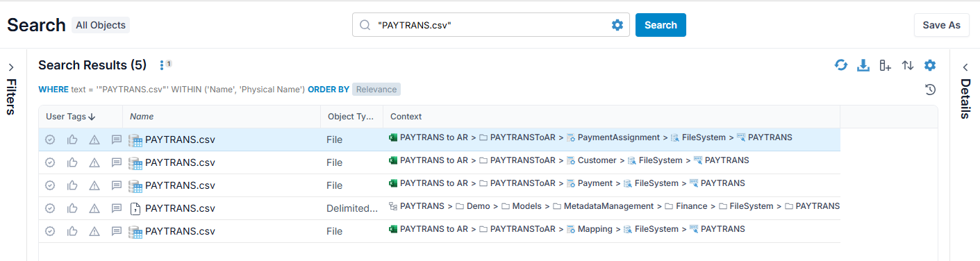Click the Object Type column header
The width and height of the screenshot is (980, 261).
click(x=351, y=117)
